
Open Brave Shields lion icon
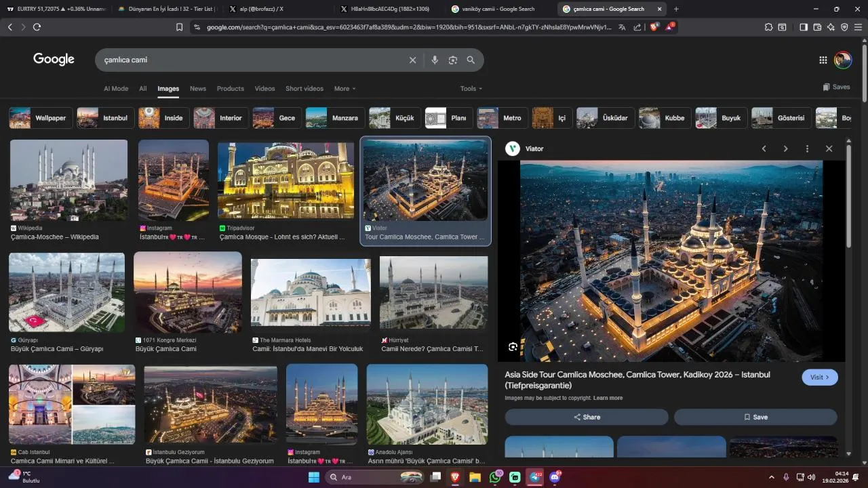click(x=654, y=27)
